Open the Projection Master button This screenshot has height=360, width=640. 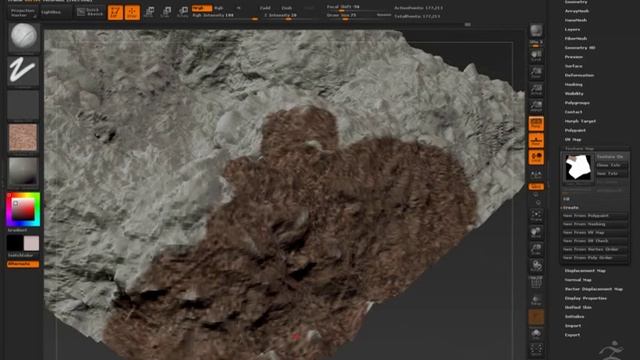[x=23, y=12]
